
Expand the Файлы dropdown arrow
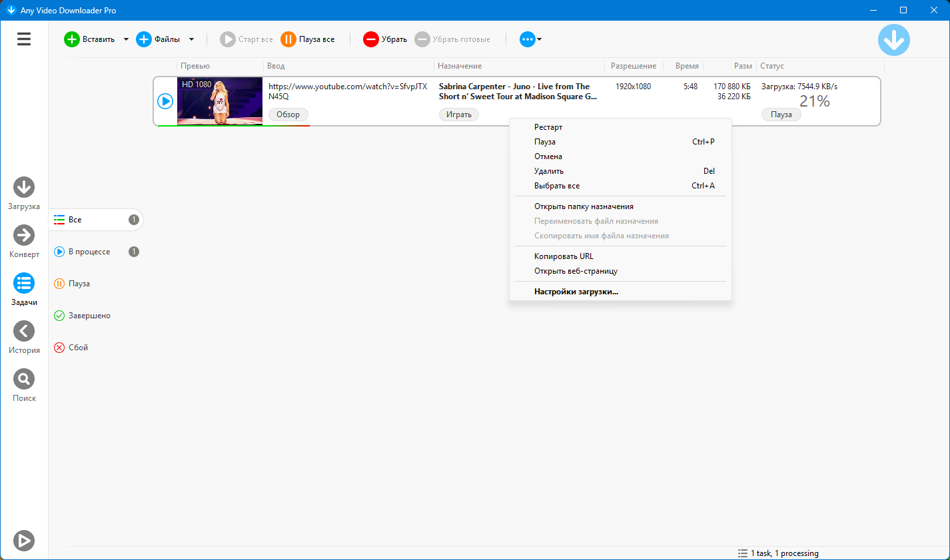(x=191, y=39)
